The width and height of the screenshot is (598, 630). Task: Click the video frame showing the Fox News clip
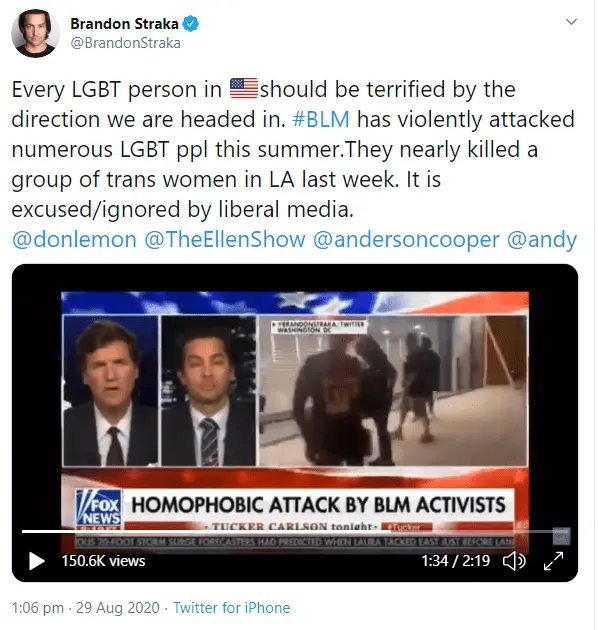[x=295, y=402]
